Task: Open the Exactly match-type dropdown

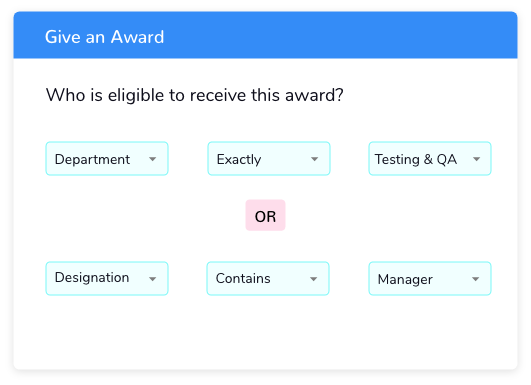Action: pyautogui.click(x=269, y=158)
